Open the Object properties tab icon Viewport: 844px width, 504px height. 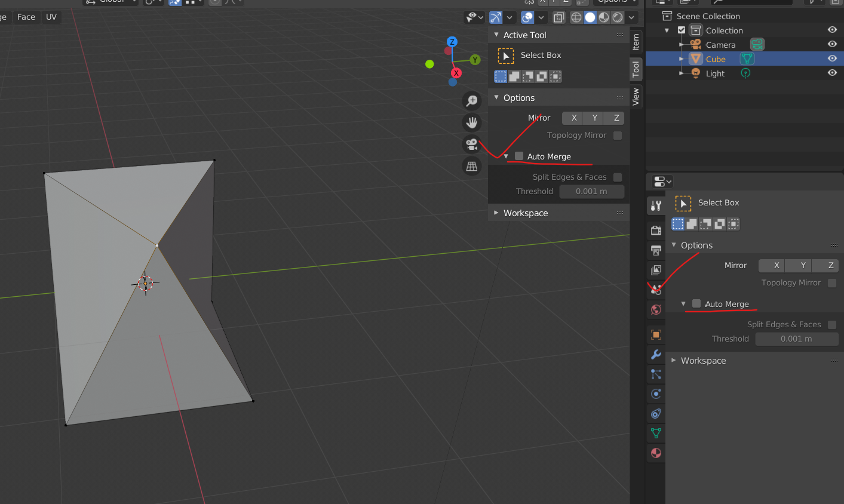656,334
